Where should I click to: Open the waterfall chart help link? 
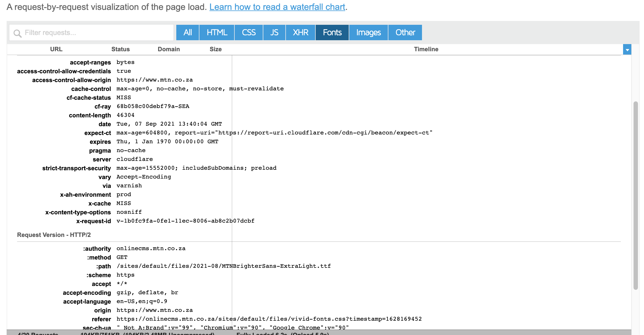click(277, 7)
